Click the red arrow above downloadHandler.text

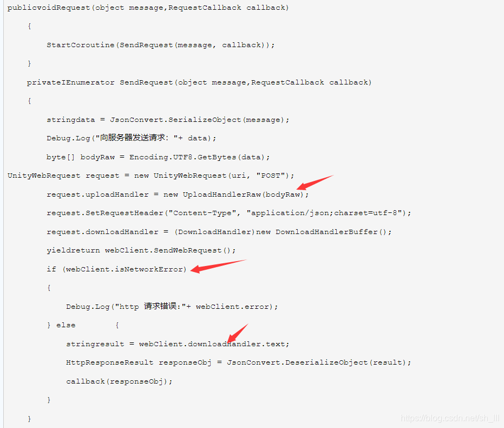(x=238, y=333)
